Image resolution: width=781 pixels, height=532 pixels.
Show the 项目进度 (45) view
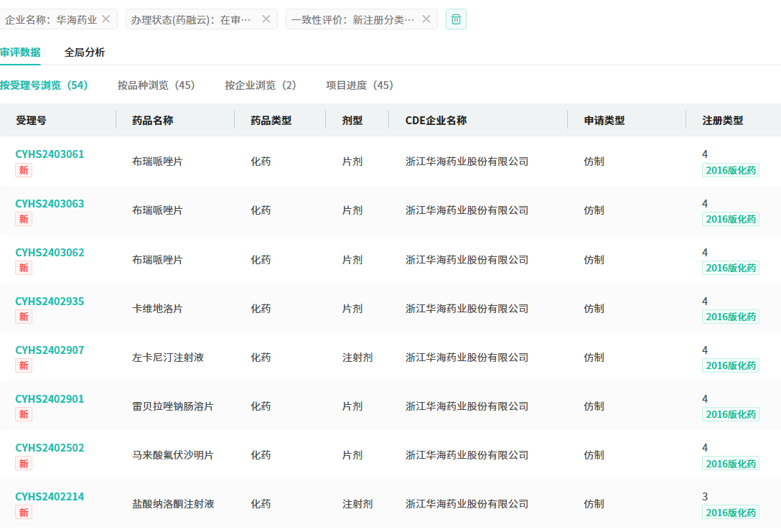tap(360, 85)
